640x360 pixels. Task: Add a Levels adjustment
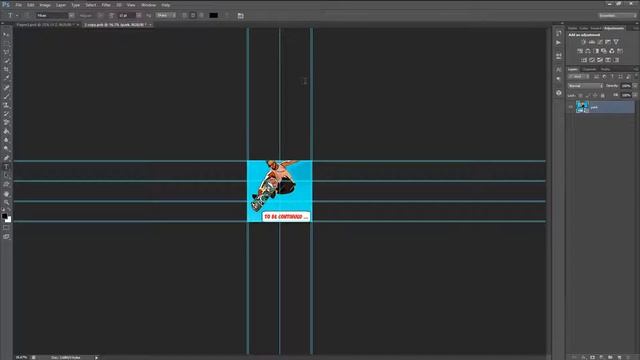(x=592, y=42)
